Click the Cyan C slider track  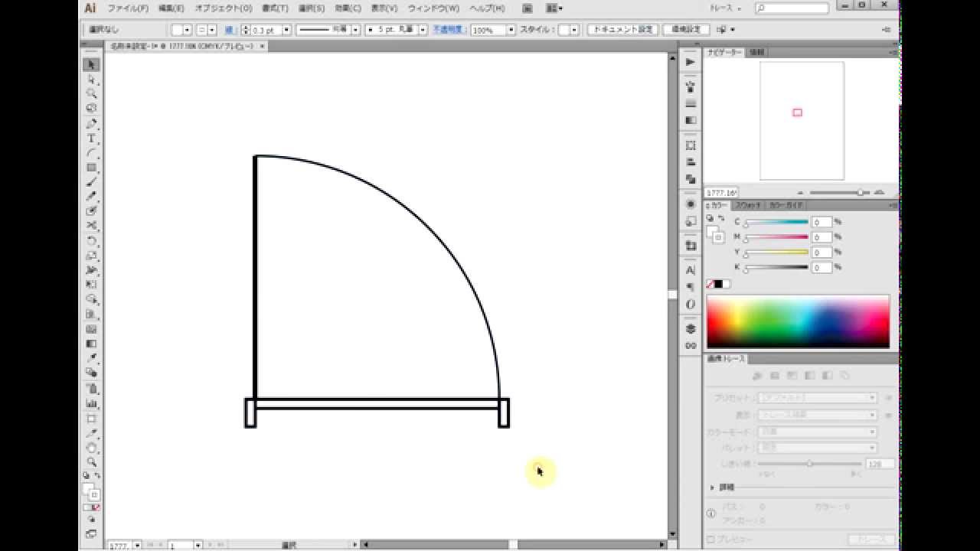(776, 222)
